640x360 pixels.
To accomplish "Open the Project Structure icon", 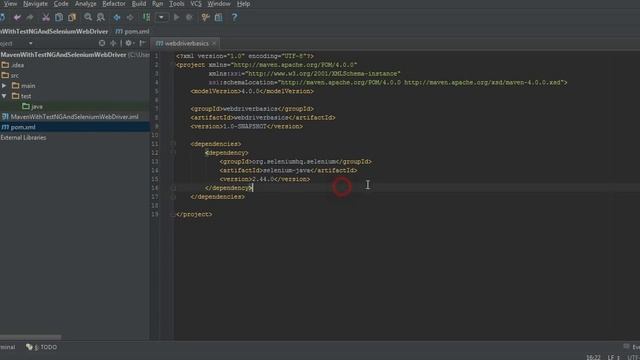I will [x=219, y=18].
